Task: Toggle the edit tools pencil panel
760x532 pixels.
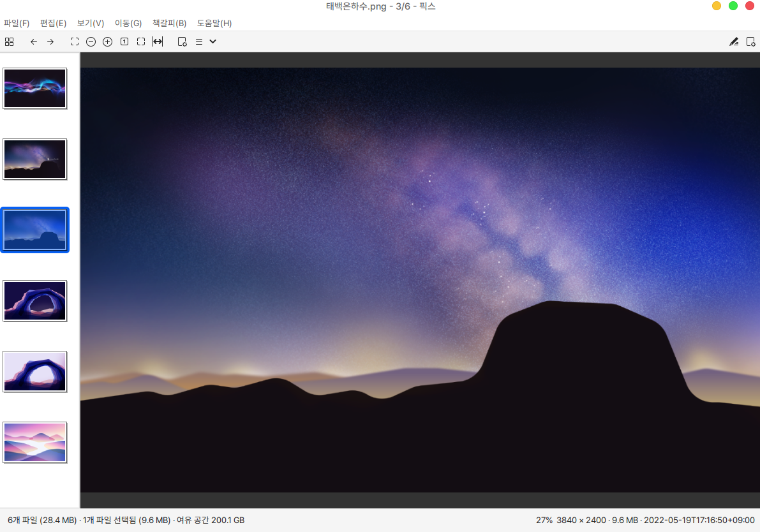Action: (734, 41)
